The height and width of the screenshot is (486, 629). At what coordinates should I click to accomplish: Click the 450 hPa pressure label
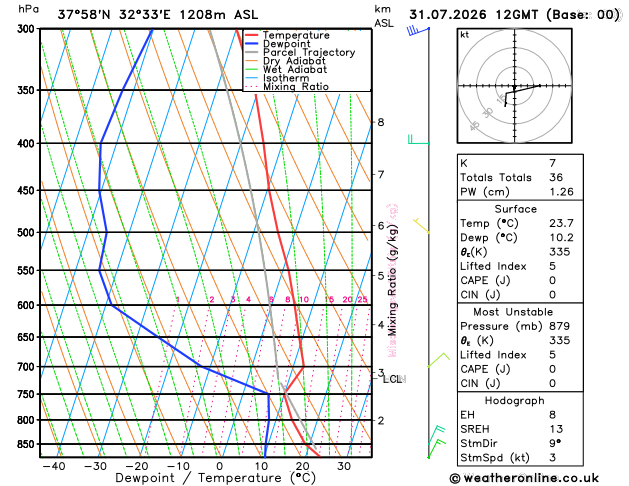[28, 190]
